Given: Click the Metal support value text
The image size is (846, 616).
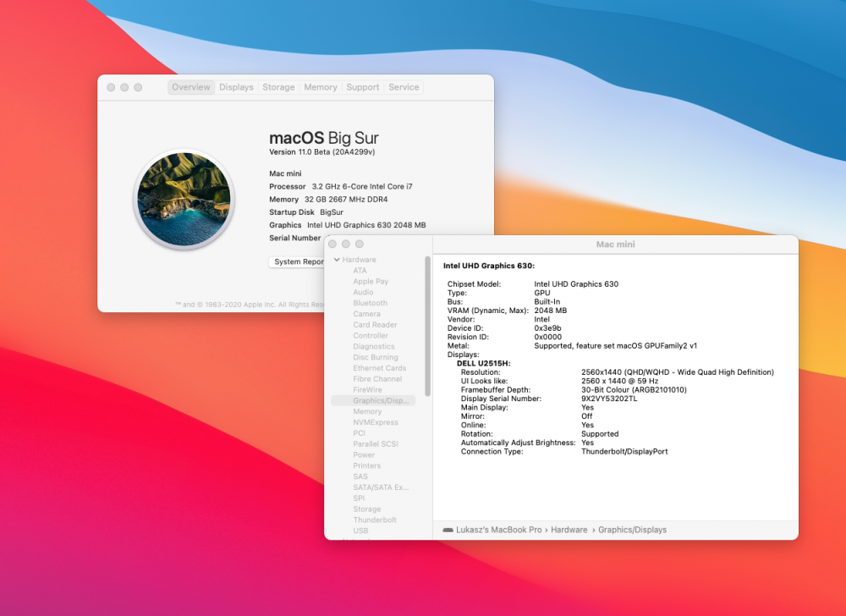Looking at the screenshot, I should tap(616, 346).
